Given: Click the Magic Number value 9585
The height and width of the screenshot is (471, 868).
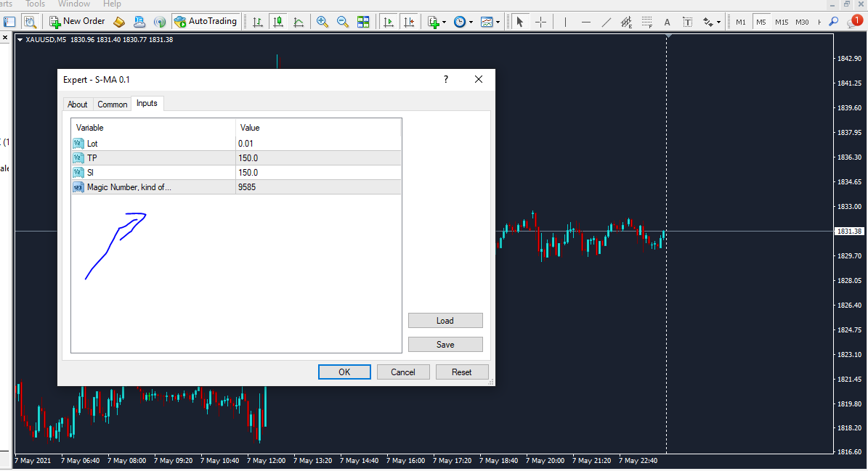Looking at the screenshot, I should [x=318, y=187].
